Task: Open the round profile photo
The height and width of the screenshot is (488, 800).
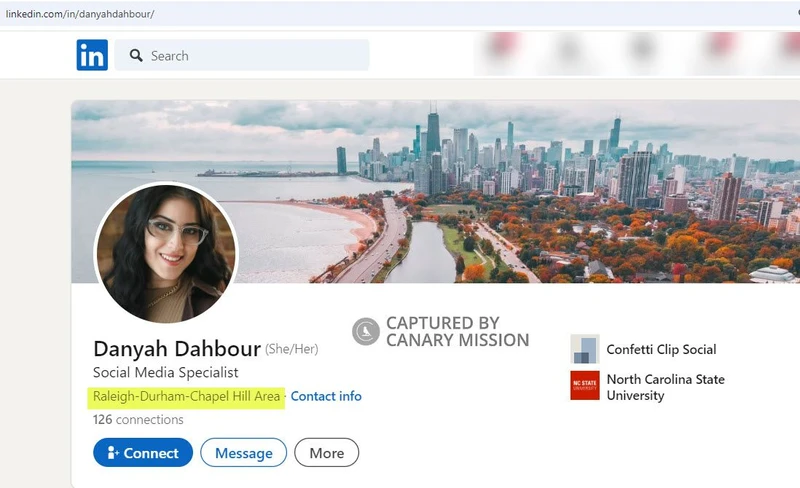Action: [166, 253]
